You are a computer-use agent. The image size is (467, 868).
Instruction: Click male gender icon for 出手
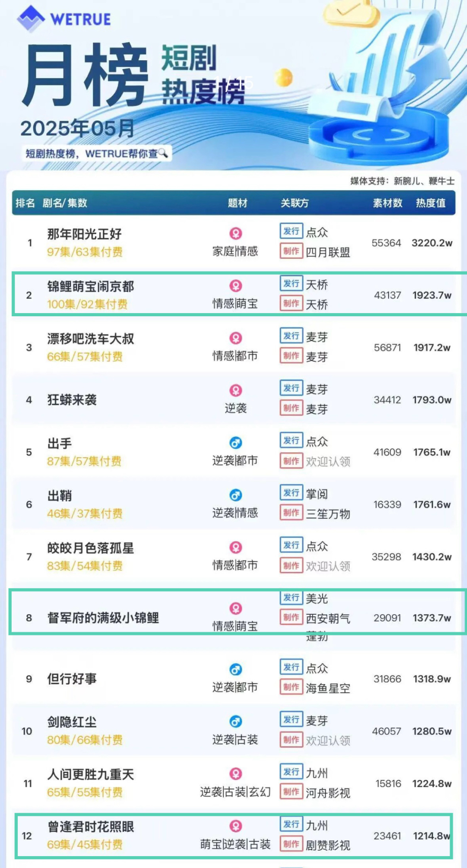tap(235, 443)
